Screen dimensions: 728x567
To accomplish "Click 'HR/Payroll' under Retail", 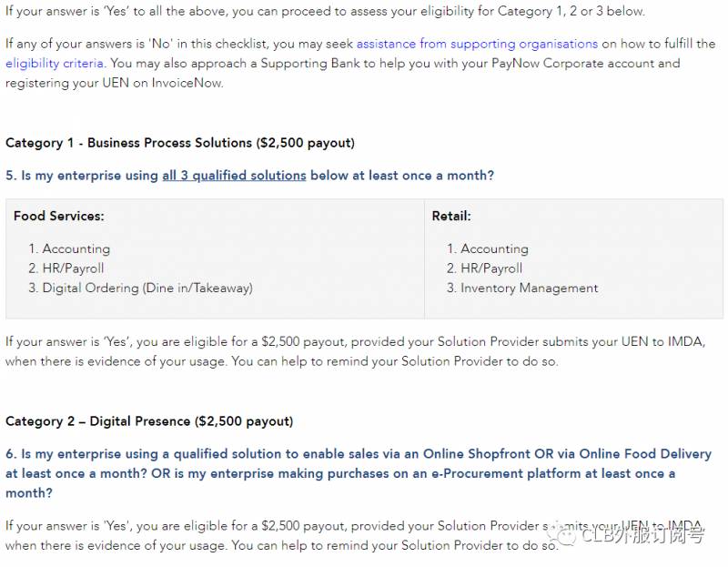I will (491, 268).
